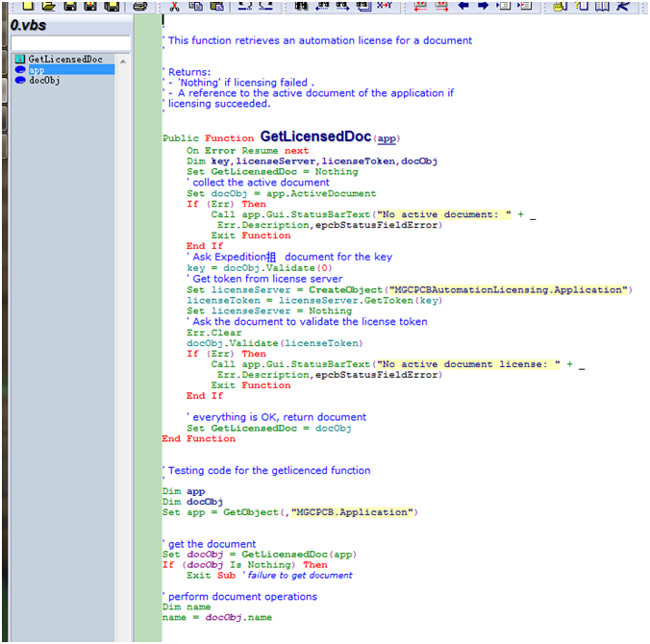Click the Copy toolbar icon
This screenshot has width=650, height=644.
(x=195, y=6)
